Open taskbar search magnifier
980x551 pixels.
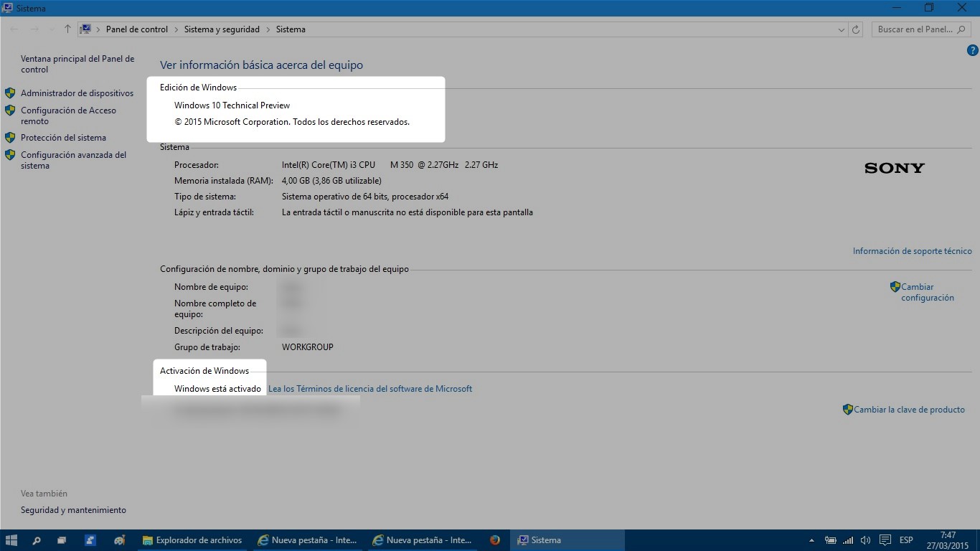tap(37, 540)
